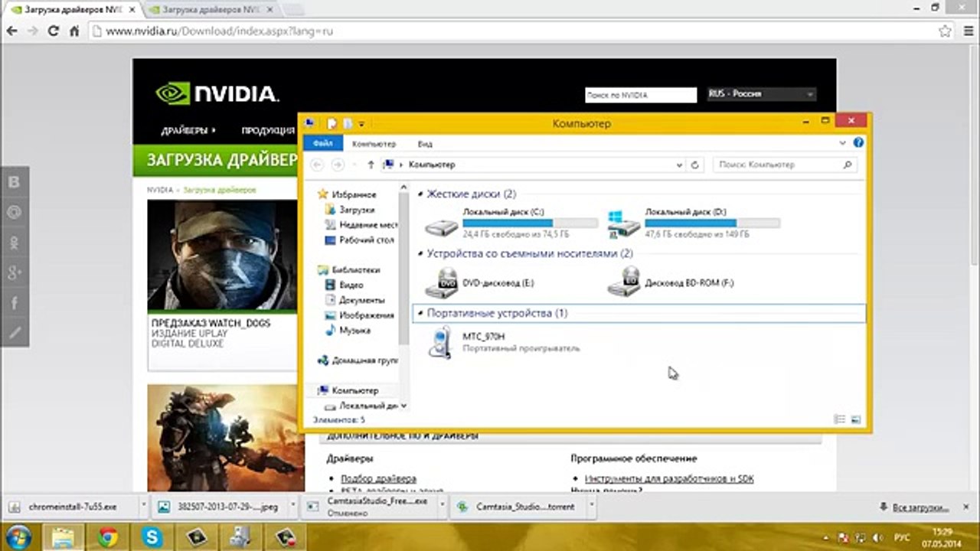980x551 pixels.
Task: Click Local Disk (D:) capacity bar
Action: point(713,223)
